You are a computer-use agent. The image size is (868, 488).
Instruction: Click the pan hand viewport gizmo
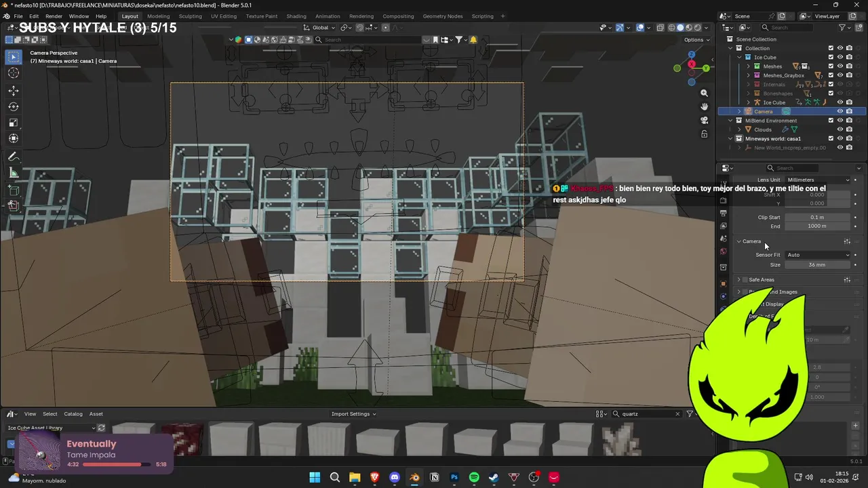coord(704,106)
